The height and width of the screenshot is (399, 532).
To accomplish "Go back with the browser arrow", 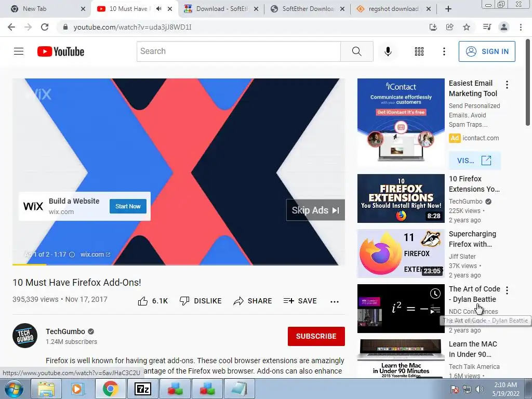I will pyautogui.click(x=11, y=27).
